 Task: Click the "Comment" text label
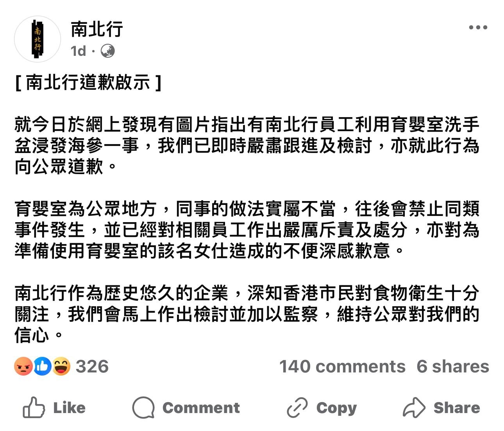point(201,408)
